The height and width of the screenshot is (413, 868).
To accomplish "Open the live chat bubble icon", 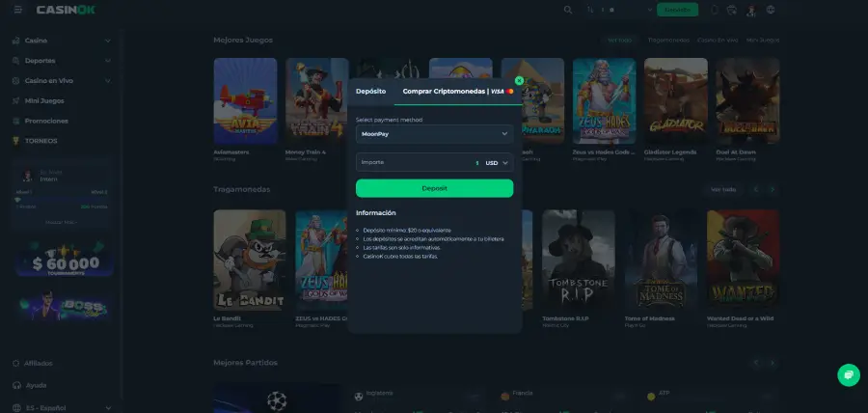I will click(x=848, y=374).
